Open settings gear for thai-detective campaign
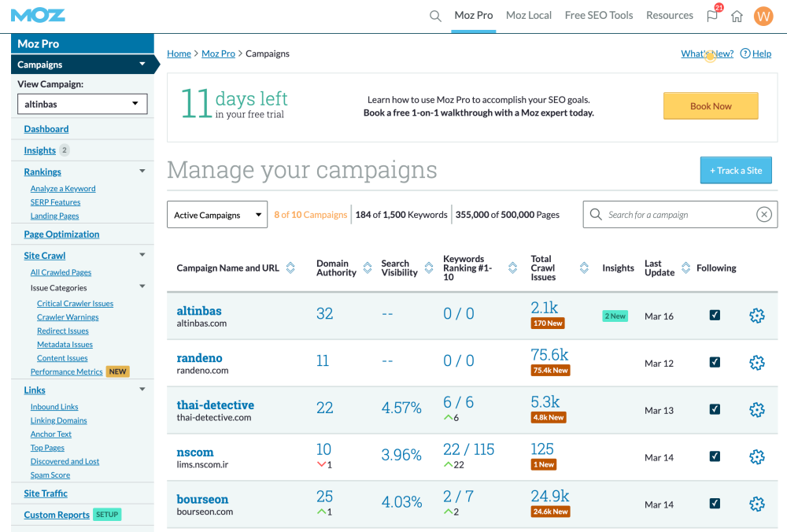 (x=757, y=410)
